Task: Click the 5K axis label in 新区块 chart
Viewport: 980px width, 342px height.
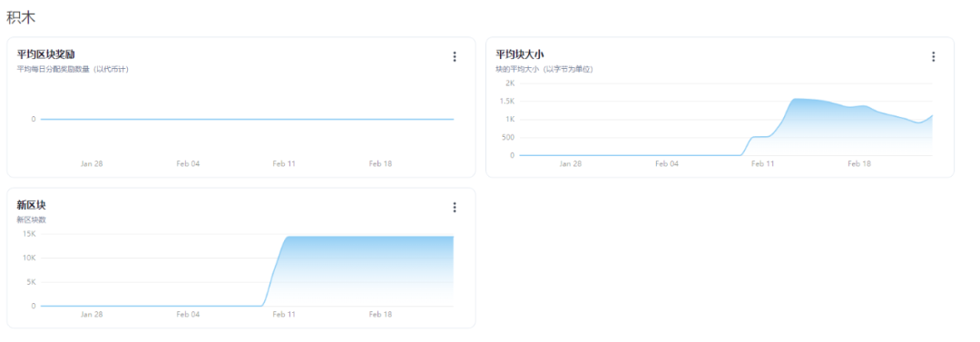Action: 31,282
